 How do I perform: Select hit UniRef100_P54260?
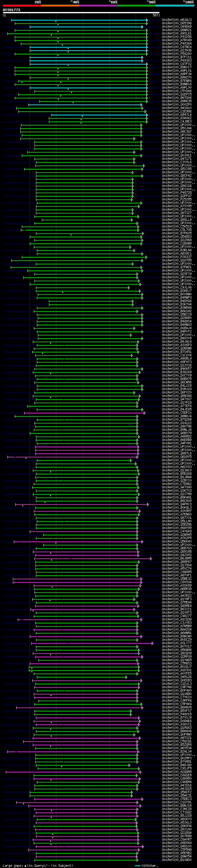click(x=176, y=54)
